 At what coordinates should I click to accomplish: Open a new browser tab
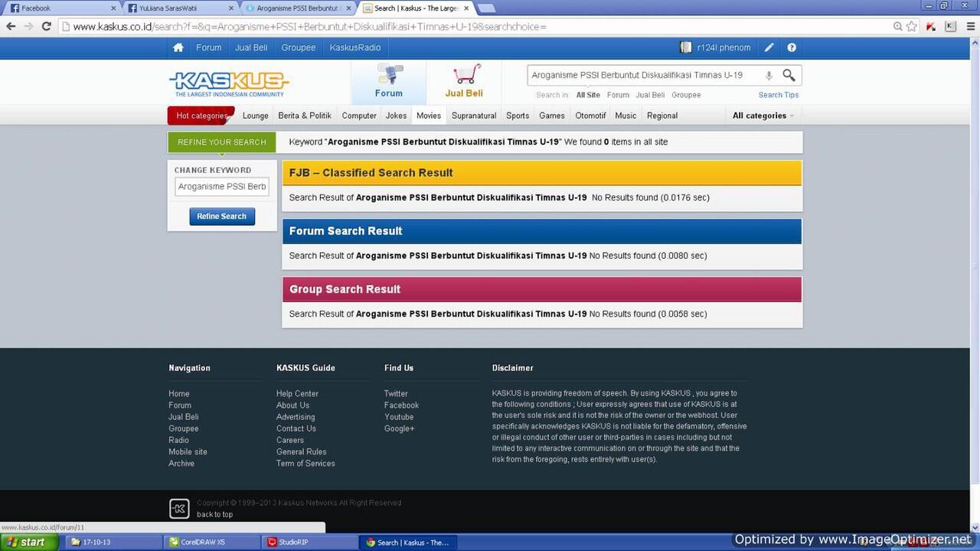[485, 8]
